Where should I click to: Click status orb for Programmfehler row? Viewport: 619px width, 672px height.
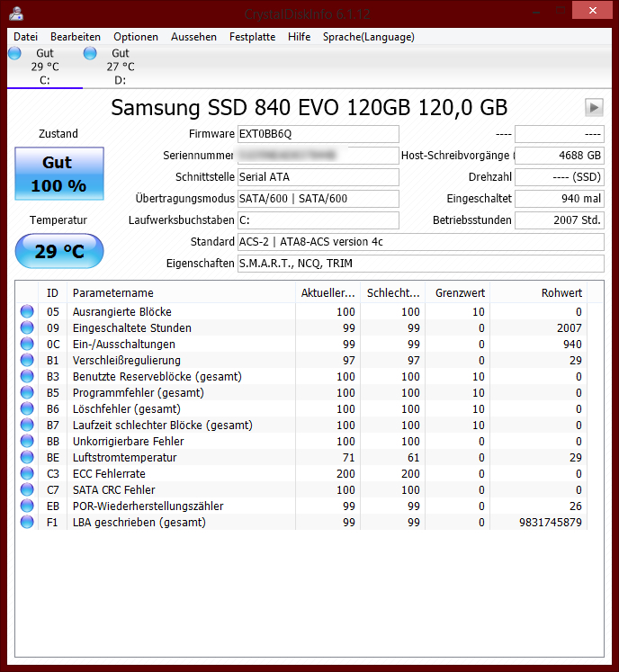(x=27, y=392)
